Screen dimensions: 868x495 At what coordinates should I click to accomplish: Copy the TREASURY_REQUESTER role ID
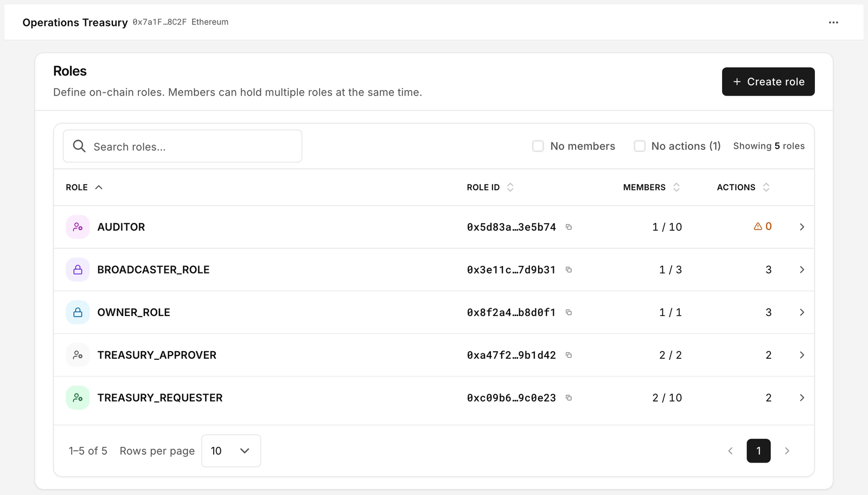coord(569,398)
